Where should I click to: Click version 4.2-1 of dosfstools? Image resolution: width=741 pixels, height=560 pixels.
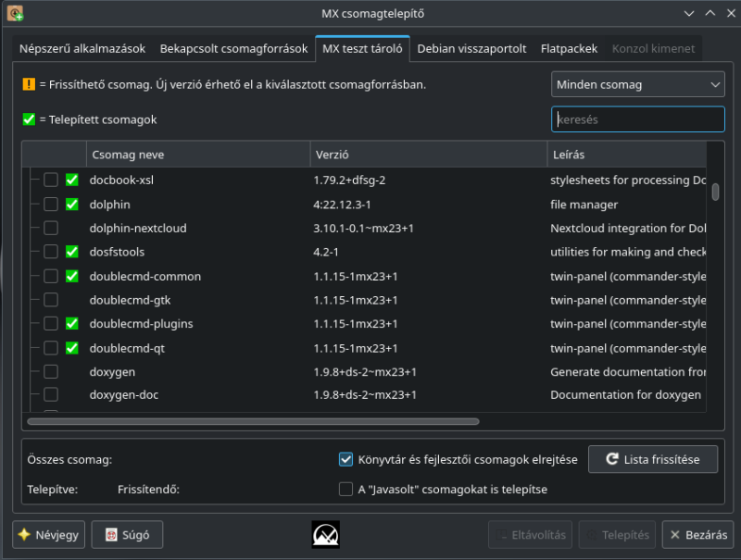tap(326, 252)
